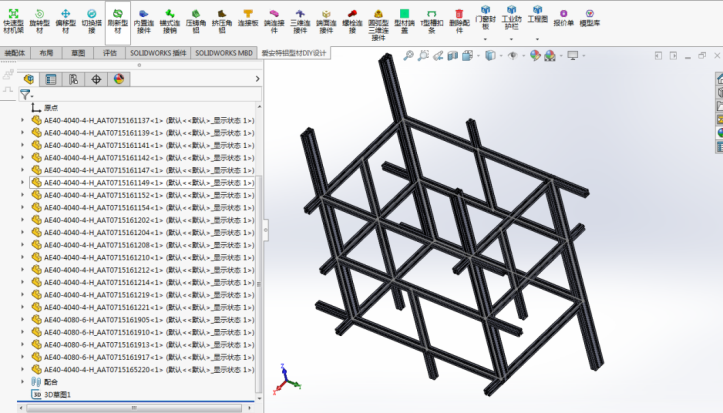Open the DisplayManager color wheel tab
This screenshot has height=413, width=723.
tap(119, 79)
